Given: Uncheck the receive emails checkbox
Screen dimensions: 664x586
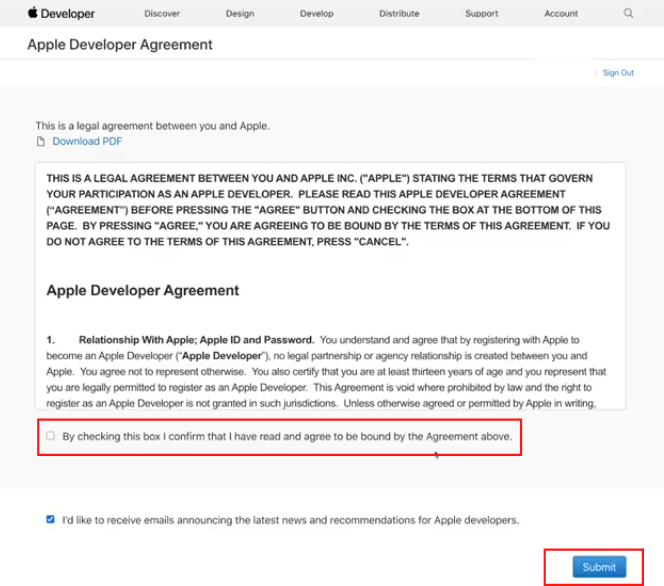Looking at the screenshot, I should (x=51, y=520).
